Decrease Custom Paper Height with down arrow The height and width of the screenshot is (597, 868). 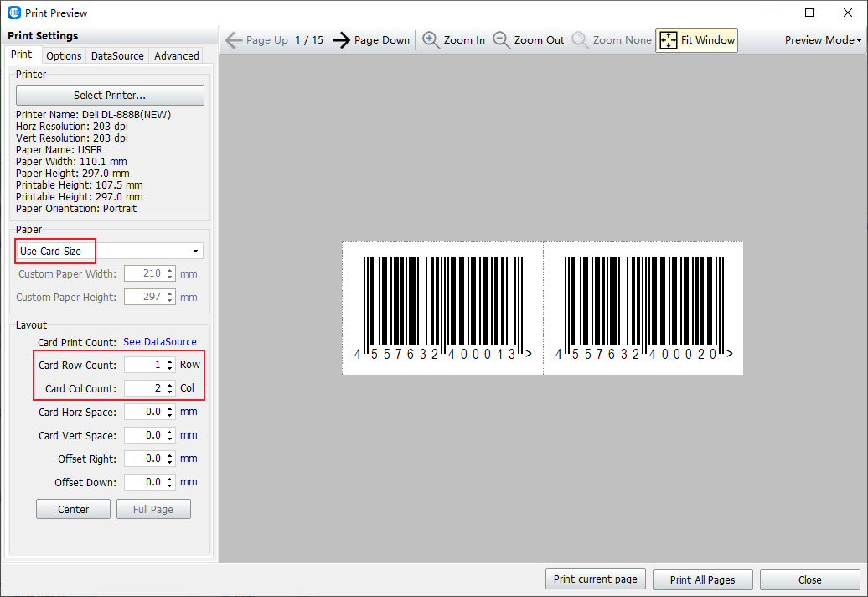point(170,301)
